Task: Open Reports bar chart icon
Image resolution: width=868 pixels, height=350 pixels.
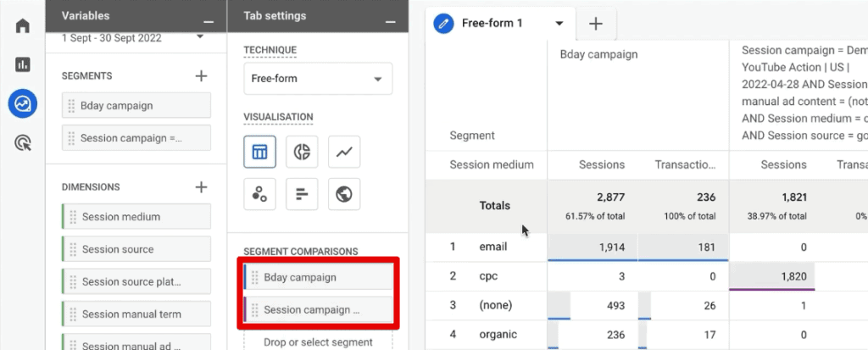Action: coord(22,64)
